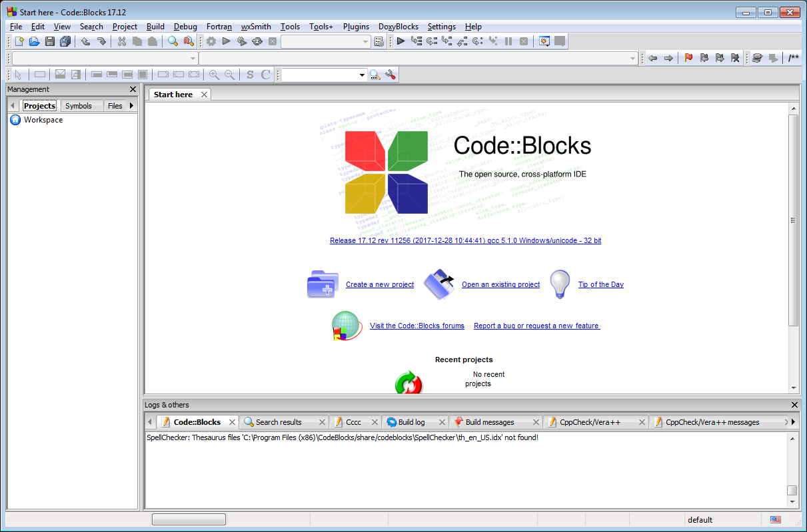
Task: Select the Workspace tree item
Action: coord(43,120)
